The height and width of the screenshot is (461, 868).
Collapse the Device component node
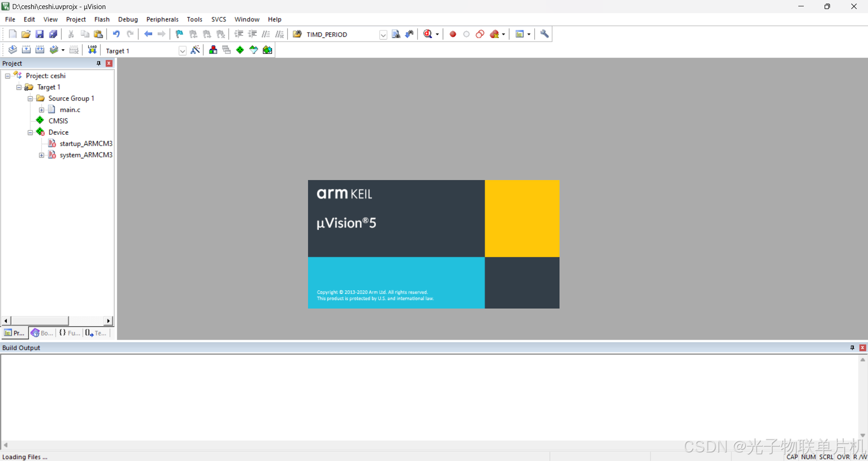30,133
